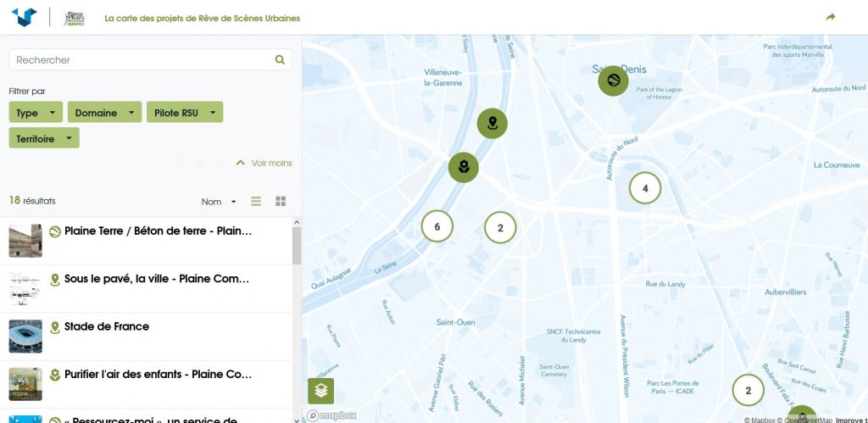Click the Stade de France thumbnail

tap(25, 336)
